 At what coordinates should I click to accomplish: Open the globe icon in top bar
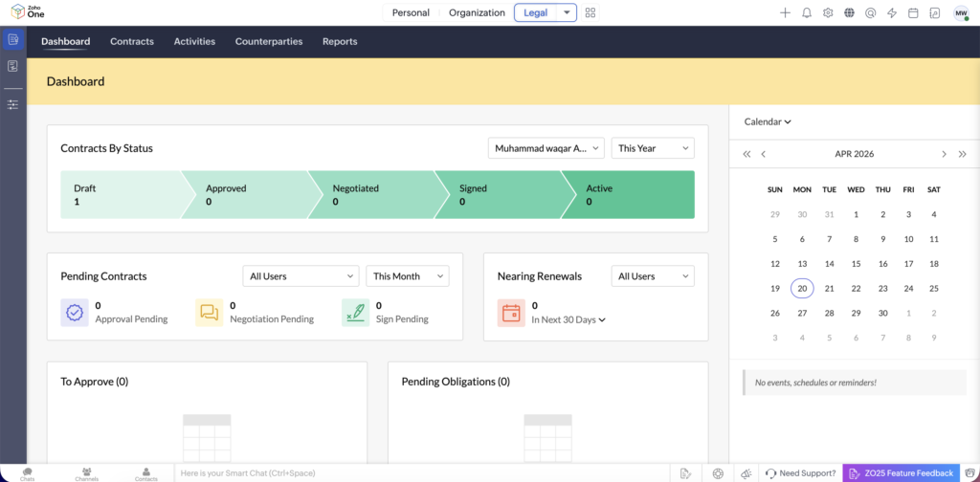click(x=849, y=13)
